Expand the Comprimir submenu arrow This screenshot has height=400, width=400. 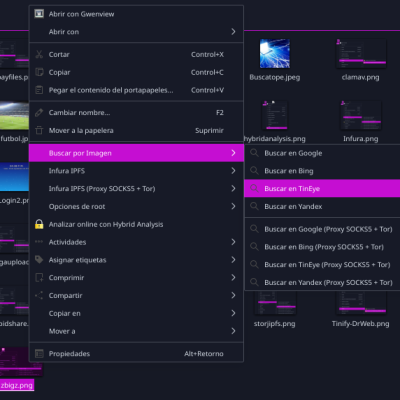click(x=233, y=278)
